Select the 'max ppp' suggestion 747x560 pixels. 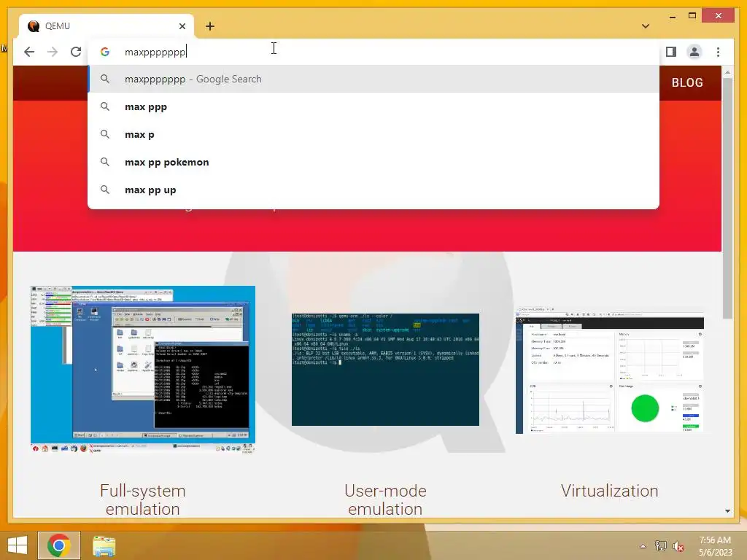[373, 107]
